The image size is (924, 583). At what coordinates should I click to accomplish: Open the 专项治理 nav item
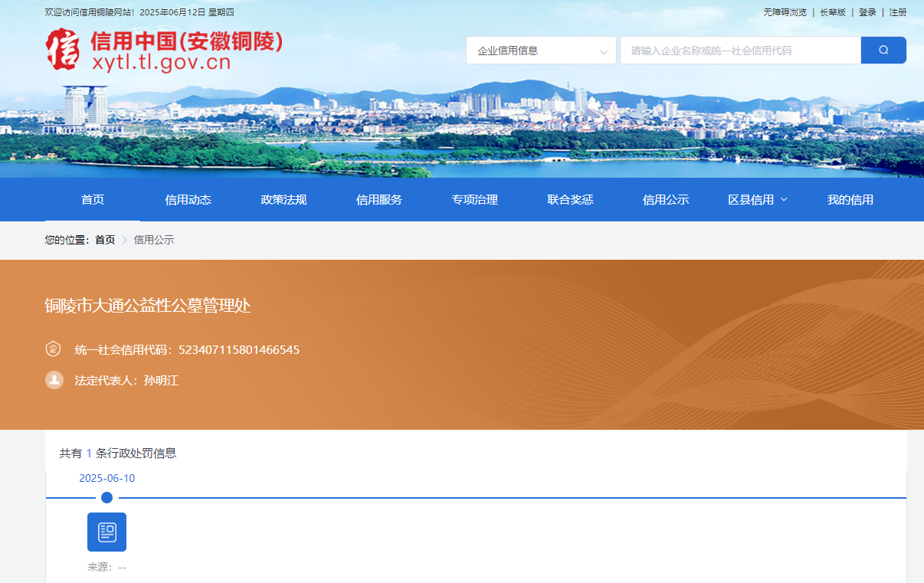tap(474, 200)
